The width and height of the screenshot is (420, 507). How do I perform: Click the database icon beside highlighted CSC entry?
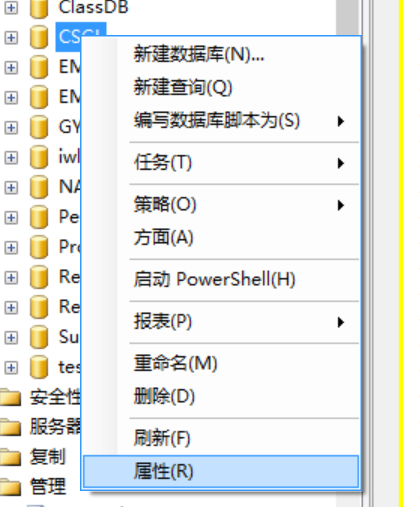point(39,37)
